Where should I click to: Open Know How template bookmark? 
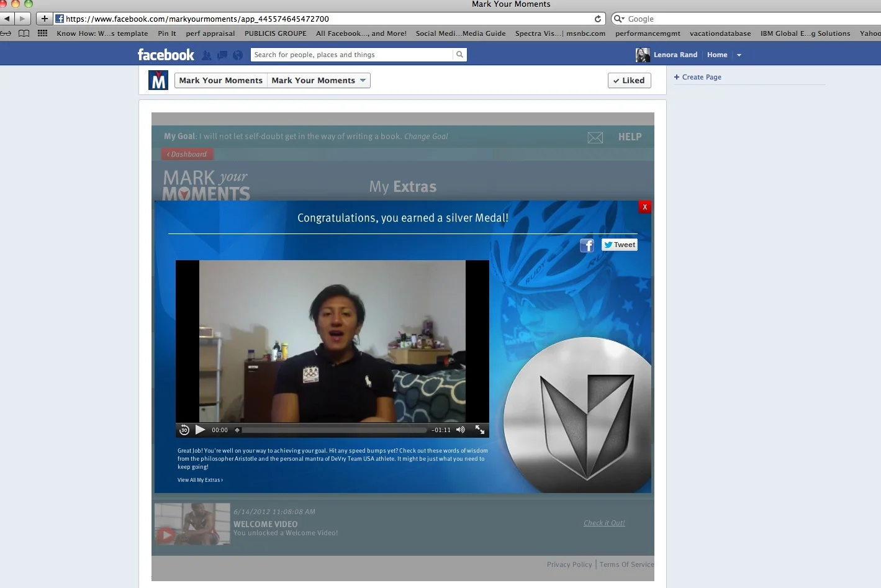(102, 34)
